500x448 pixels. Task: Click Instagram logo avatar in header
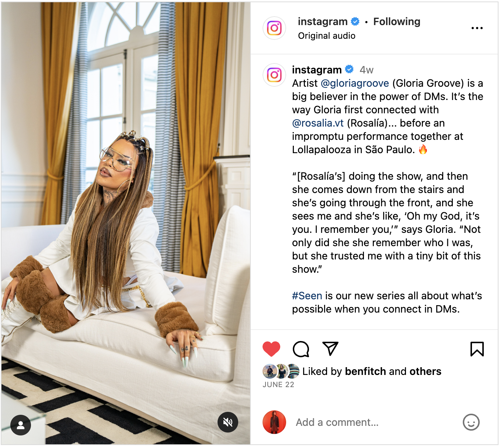click(x=274, y=28)
